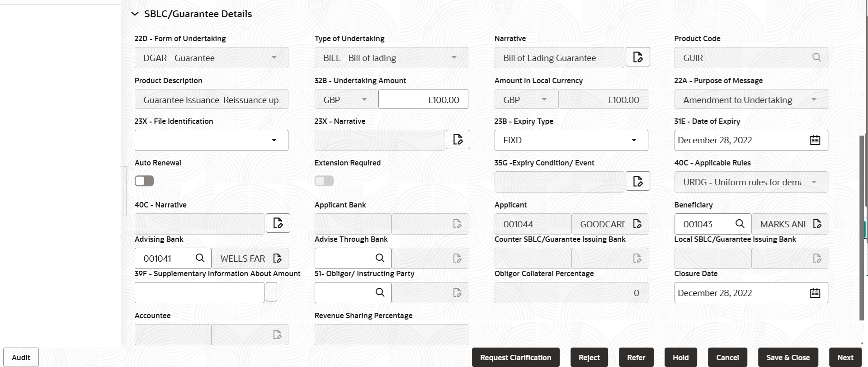Screen dimensions: 868x367
Task: Open the 23X - File Identification dropdown
Action: click(212, 140)
